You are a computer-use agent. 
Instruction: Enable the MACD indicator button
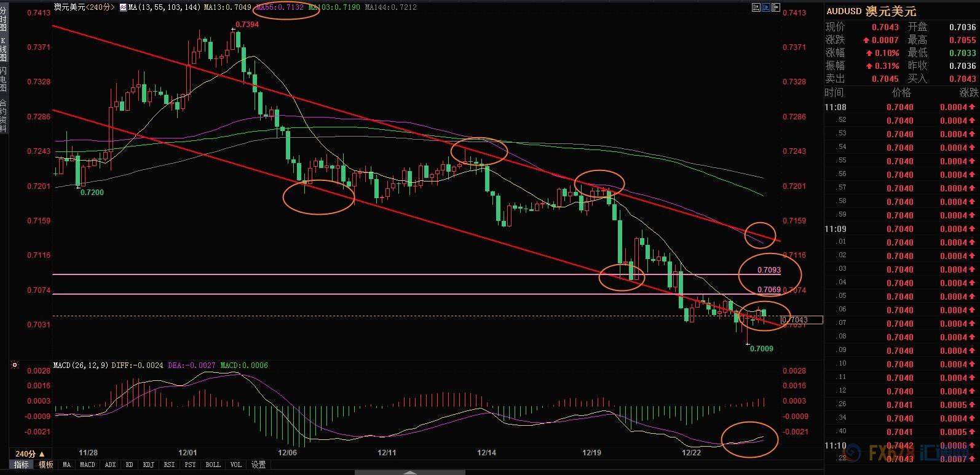coord(87,465)
